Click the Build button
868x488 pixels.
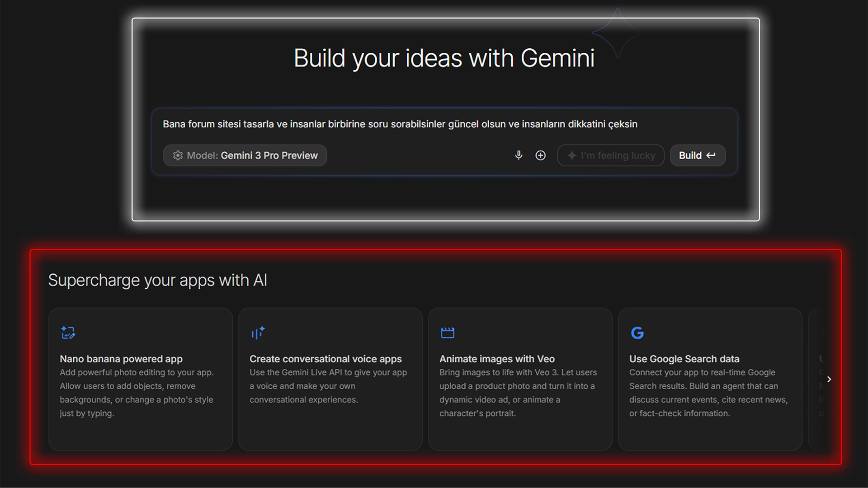698,155
